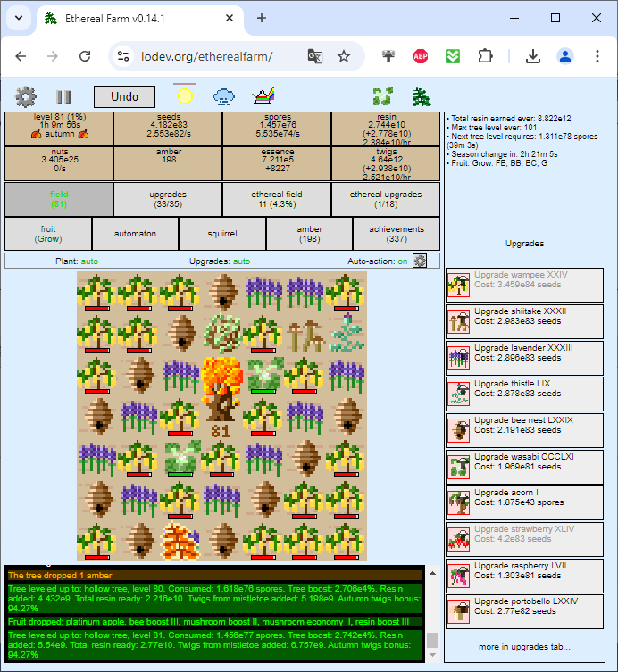The height and width of the screenshot is (672, 618).
Task: Toggle Auto-action on setting
Action: point(378,261)
